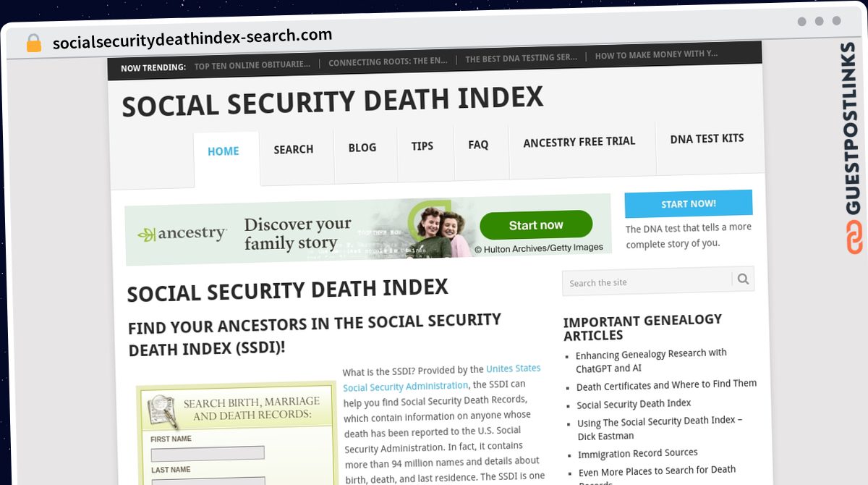Open the HOME tab
This screenshot has width=868, height=485.
coord(224,151)
